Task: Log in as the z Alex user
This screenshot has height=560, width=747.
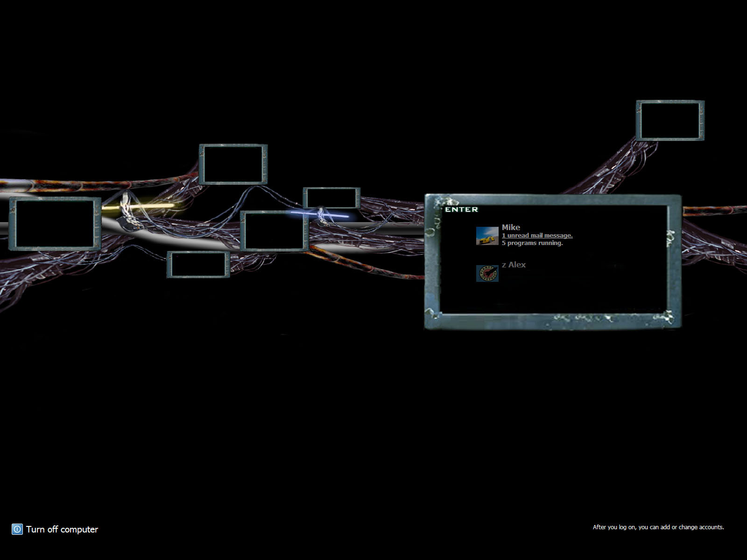Action: click(514, 265)
